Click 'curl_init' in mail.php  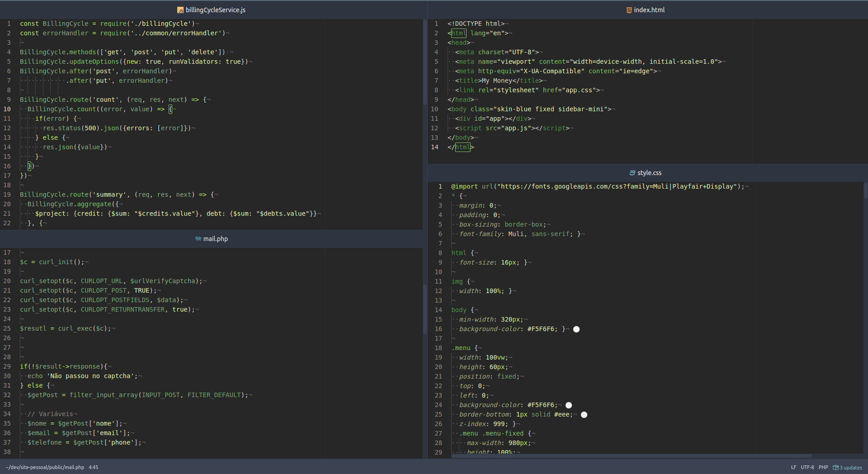[x=56, y=262]
